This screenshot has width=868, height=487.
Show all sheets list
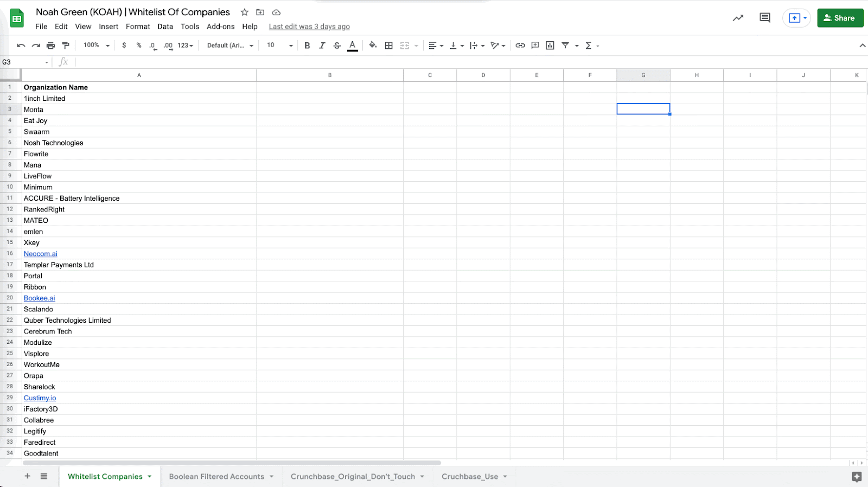44,476
